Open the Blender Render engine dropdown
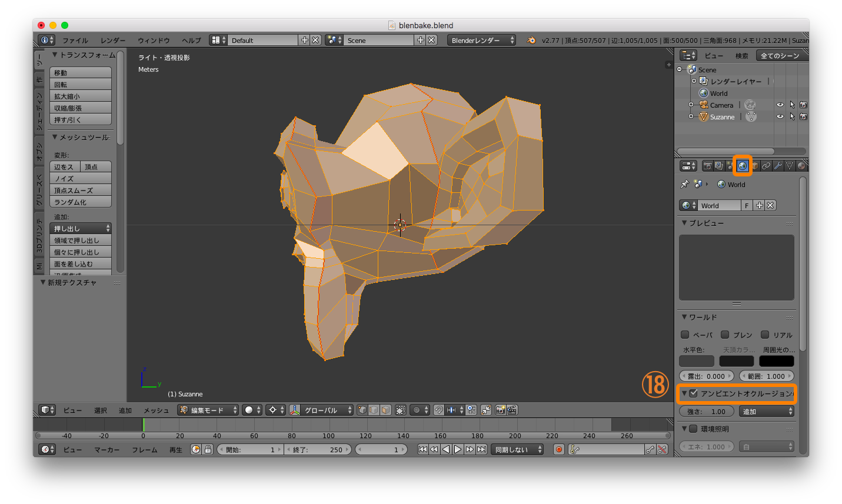 click(481, 40)
